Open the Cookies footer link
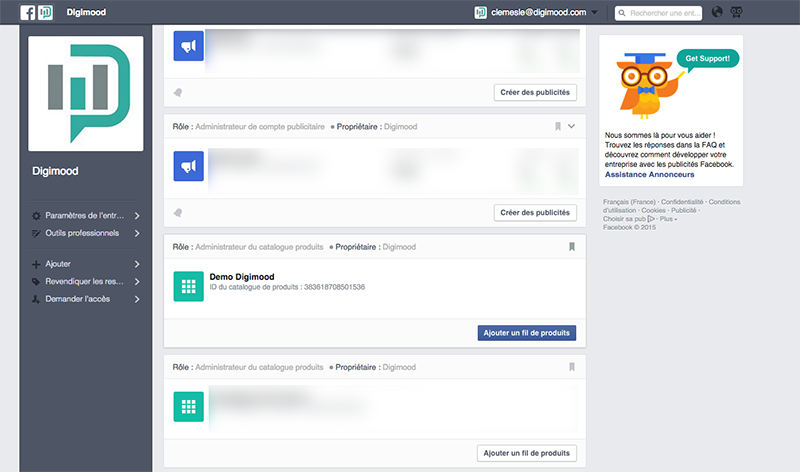Viewport: 800px width, 472px height. pyautogui.click(x=653, y=210)
